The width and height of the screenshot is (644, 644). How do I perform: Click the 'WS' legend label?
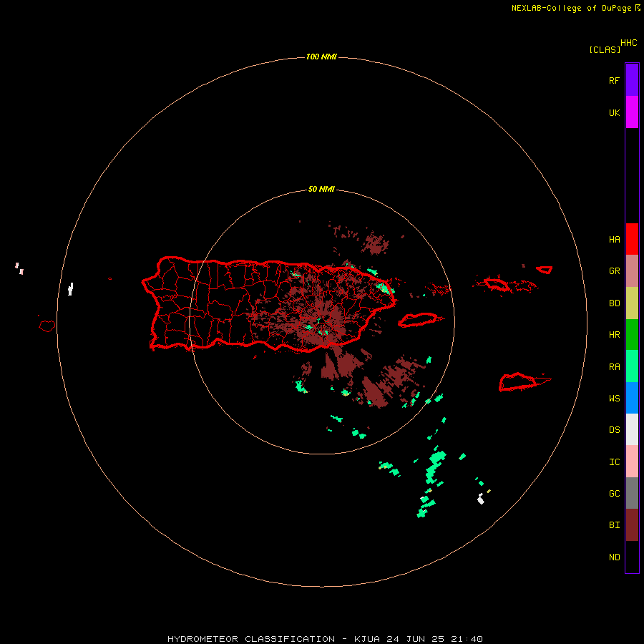(x=614, y=399)
